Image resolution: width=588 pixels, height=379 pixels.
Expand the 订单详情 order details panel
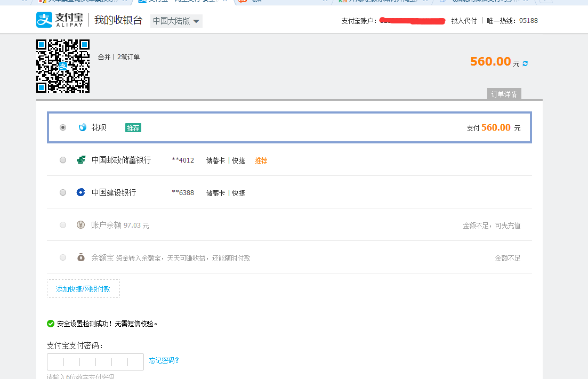point(503,93)
